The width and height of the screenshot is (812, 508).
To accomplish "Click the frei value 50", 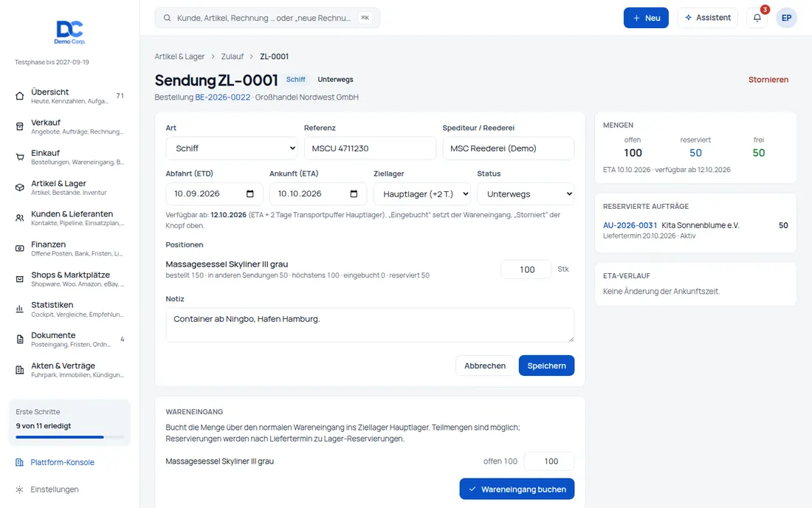I will [759, 153].
